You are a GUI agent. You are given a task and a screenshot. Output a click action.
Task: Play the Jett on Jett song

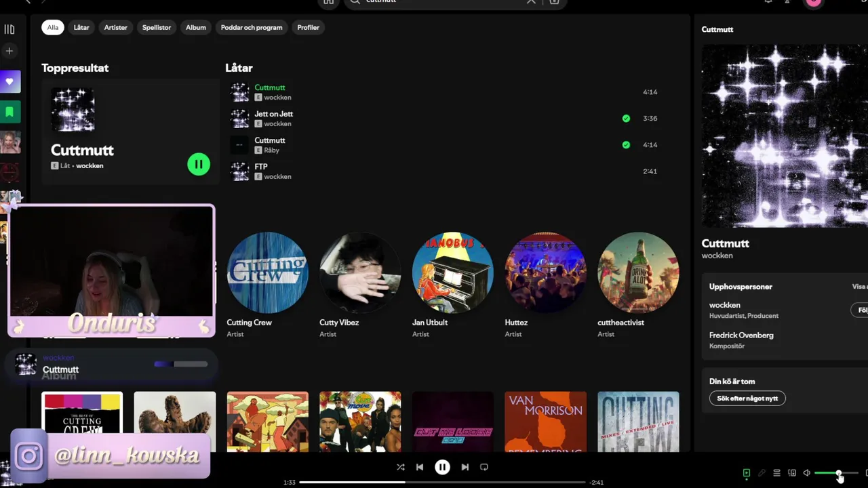click(444, 119)
